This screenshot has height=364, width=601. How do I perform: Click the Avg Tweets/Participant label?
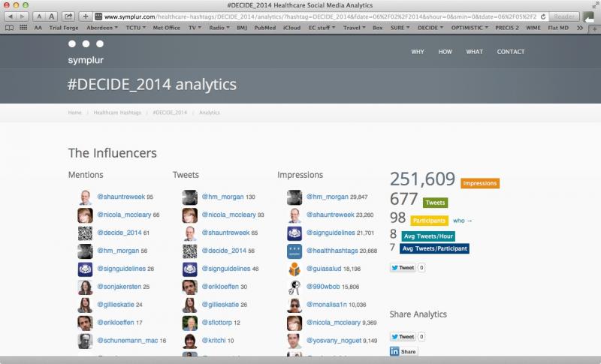[434, 248]
